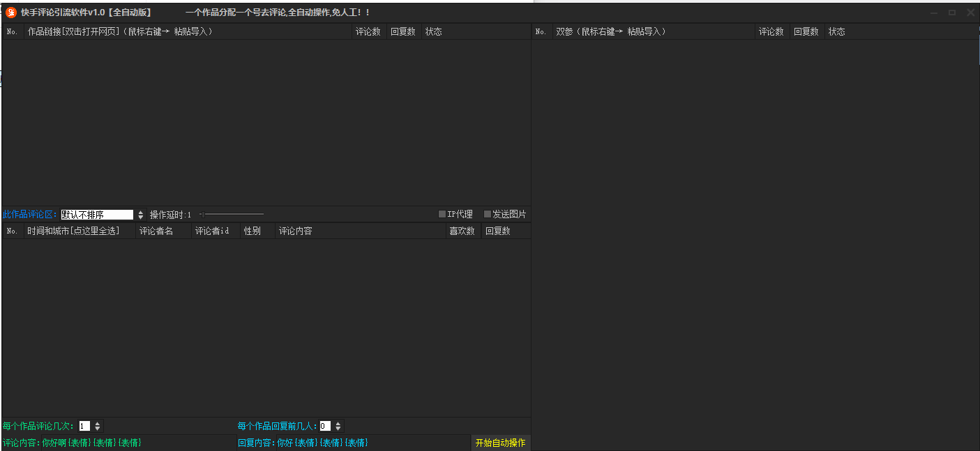The height and width of the screenshot is (451, 980).
Task: Click the Kuaishou app logo in title bar
Action: coord(11,13)
